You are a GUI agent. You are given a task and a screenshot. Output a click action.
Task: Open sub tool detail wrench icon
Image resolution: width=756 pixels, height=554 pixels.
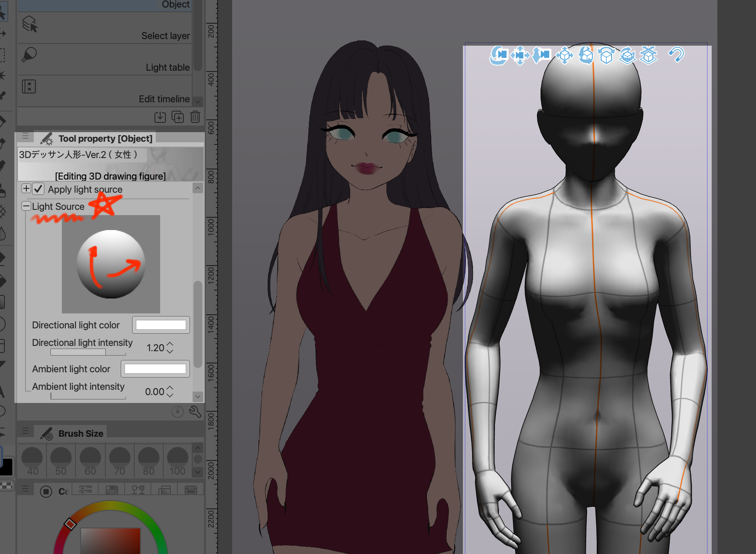[x=195, y=412]
